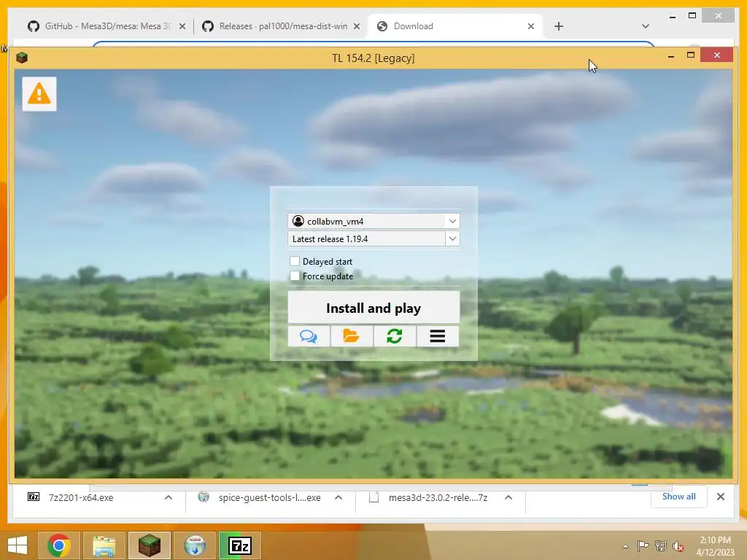Expand options for 7z2201-x64.exe download
Viewport: 747px width, 560px height.
click(x=169, y=497)
